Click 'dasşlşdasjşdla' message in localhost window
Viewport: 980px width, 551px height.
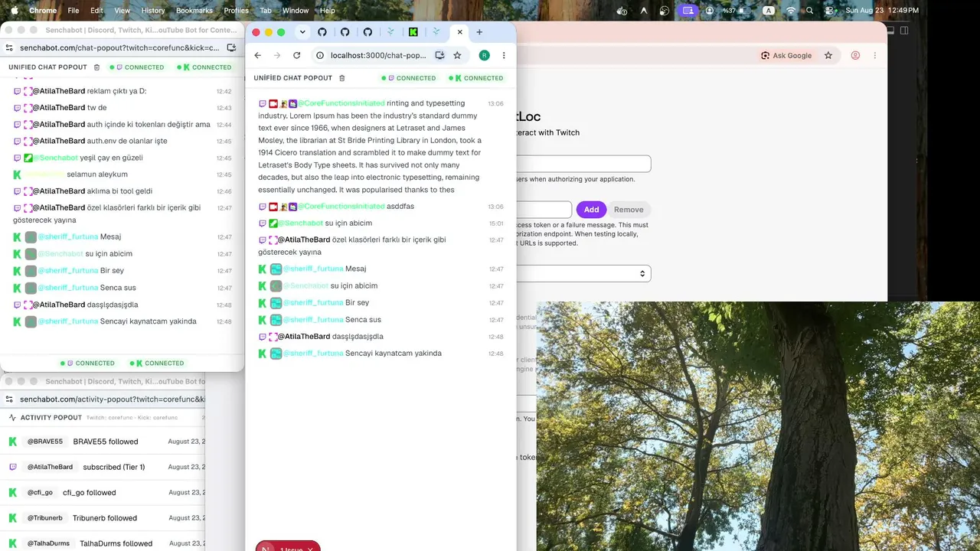coord(358,337)
